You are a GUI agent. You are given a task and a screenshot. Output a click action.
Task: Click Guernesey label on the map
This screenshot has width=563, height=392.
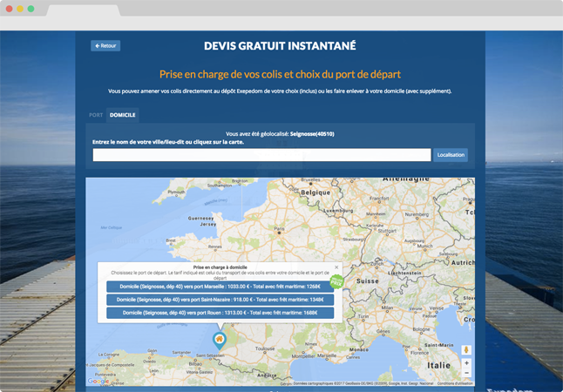(200, 219)
